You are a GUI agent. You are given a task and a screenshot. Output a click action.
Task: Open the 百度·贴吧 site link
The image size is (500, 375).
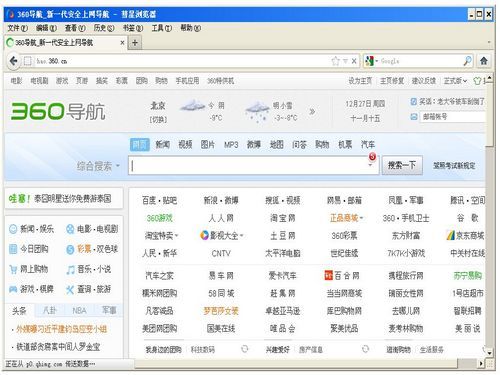[159, 200]
